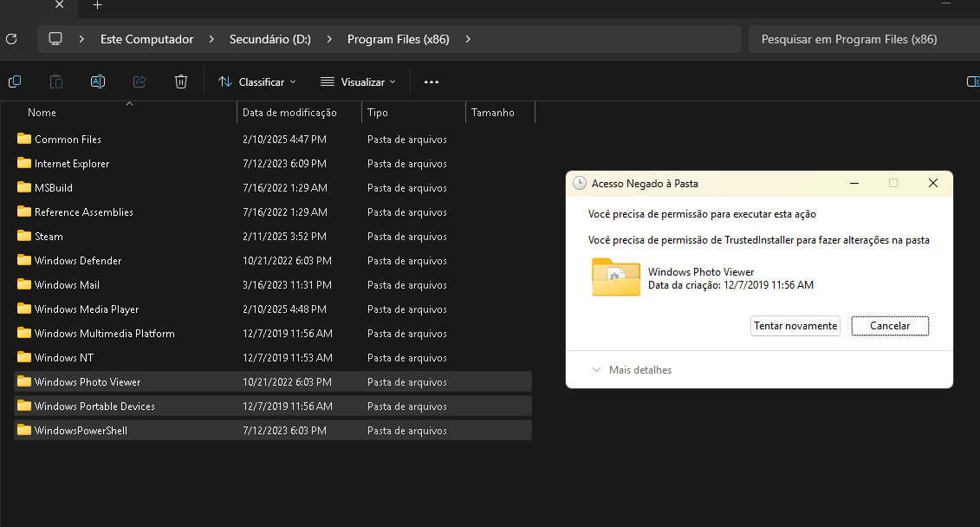Click the Windows NT folder icon
The width and height of the screenshot is (980, 527).
pyautogui.click(x=24, y=357)
